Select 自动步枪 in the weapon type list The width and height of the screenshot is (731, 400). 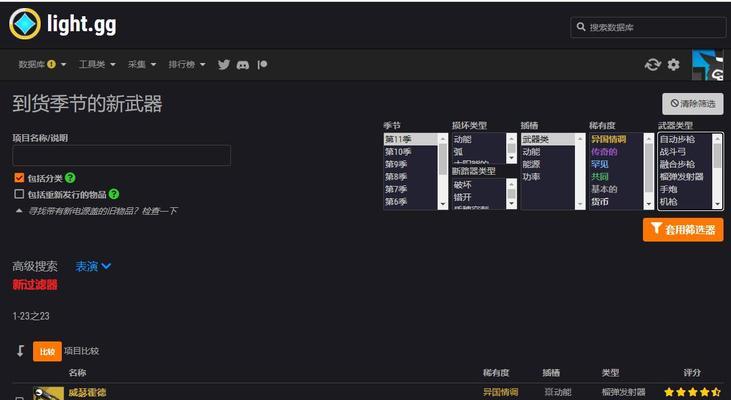tap(685, 139)
